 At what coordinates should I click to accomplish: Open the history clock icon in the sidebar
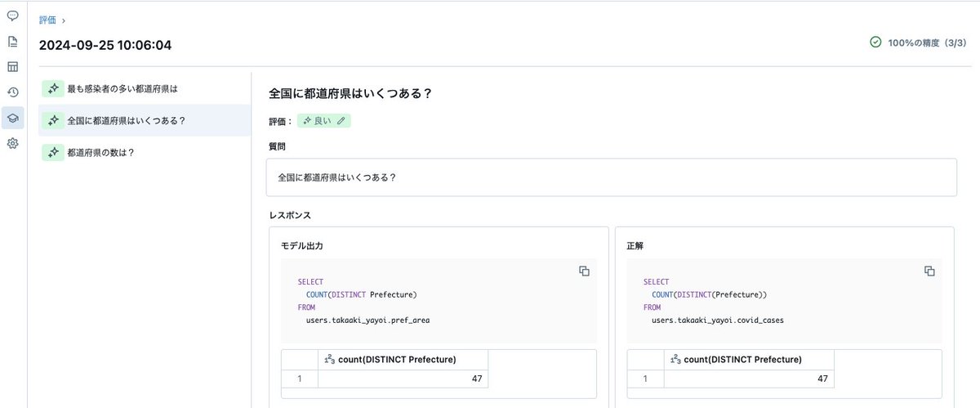[13, 92]
